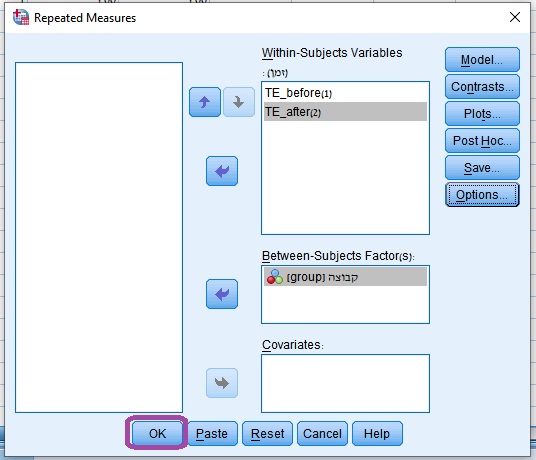Click the disabled Covariates right arrow button

coord(222,383)
